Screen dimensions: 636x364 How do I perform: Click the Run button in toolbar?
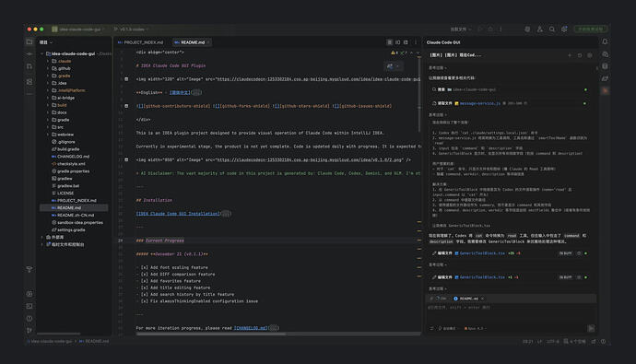(480, 29)
